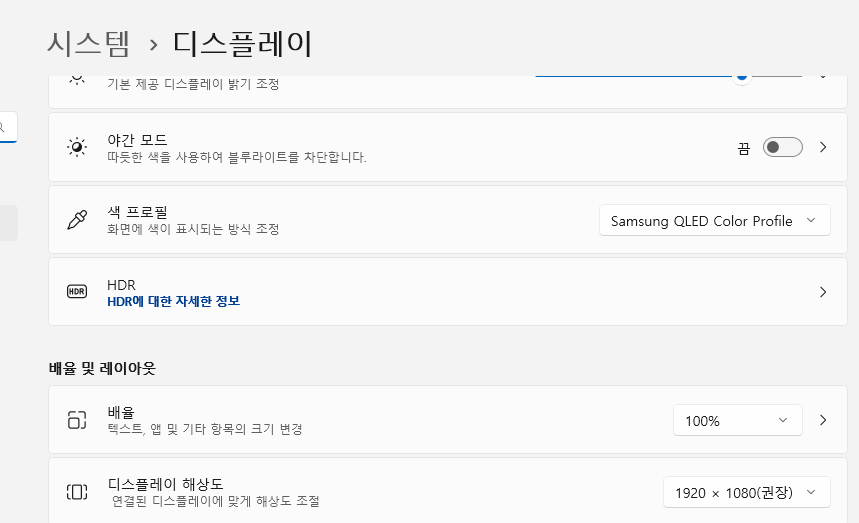Turn on the 야간 모드 toggle
This screenshot has height=523, width=859.
pyautogui.click(x=782, y=147)
